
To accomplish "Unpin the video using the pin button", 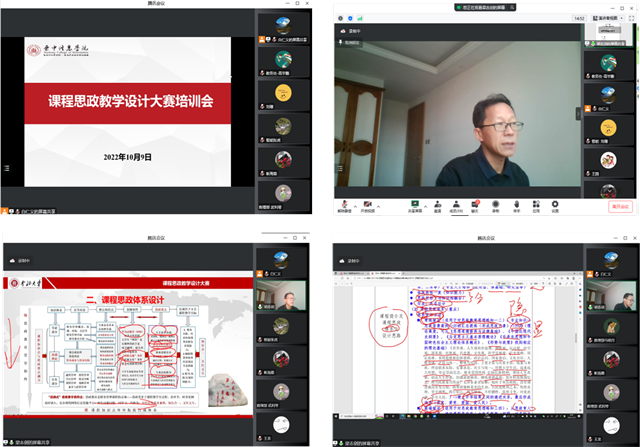I will (349, 42).
